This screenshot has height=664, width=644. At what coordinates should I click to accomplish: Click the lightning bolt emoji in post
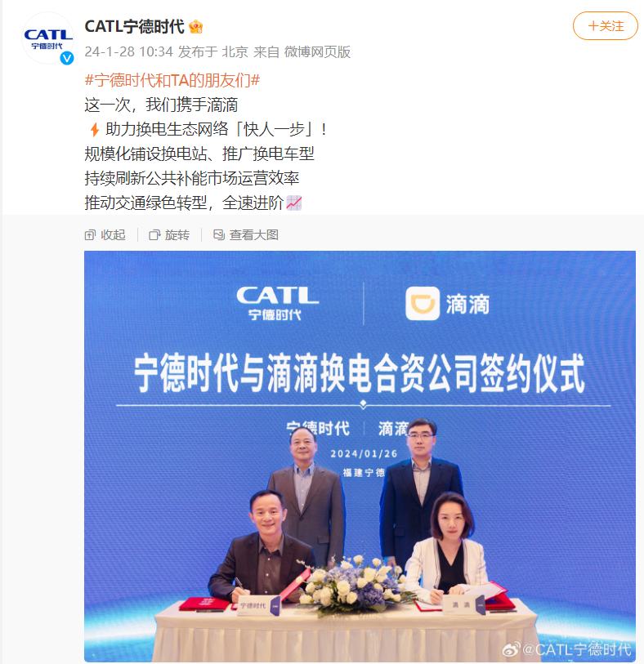pyautogui.click(x=95, y=129)
